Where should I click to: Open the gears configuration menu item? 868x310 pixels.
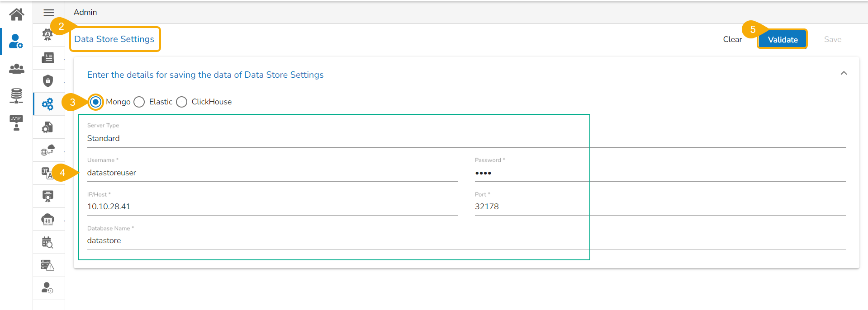click(47, 104)
